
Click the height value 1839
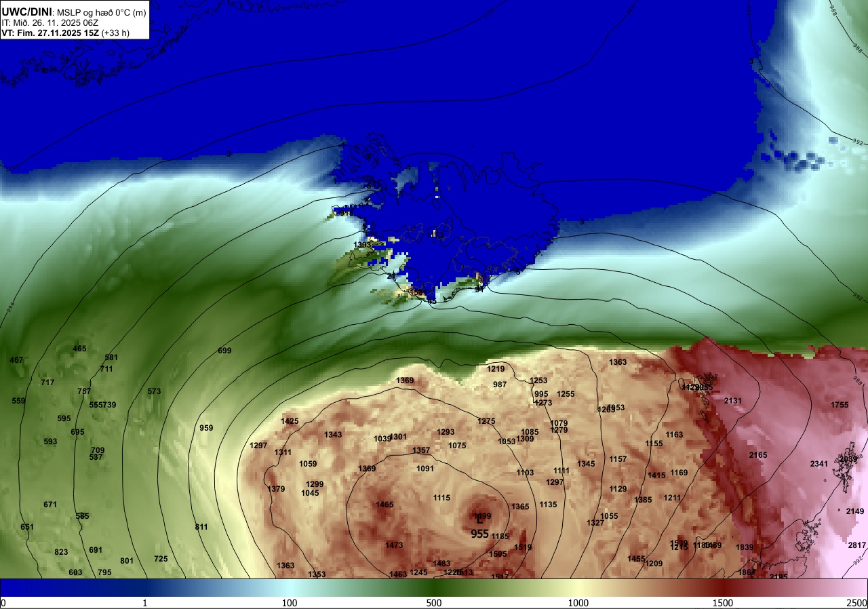pyautogui.click(x=745, y=547)
